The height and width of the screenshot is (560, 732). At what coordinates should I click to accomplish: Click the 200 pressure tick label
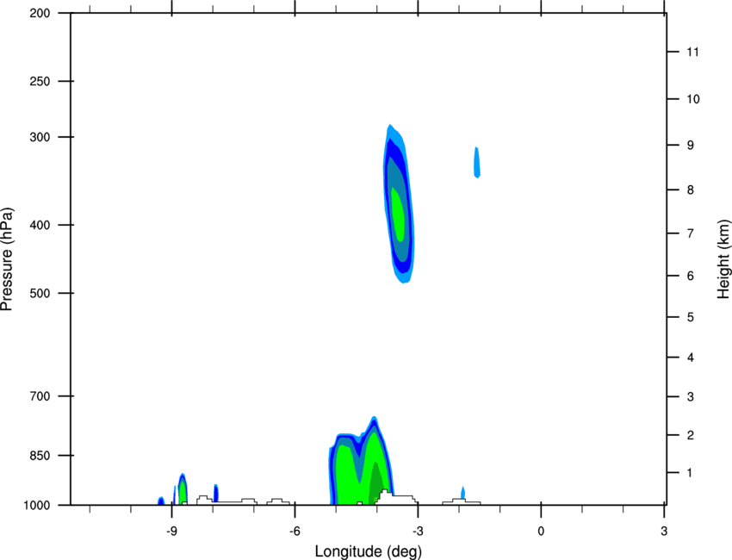[x=40, y=13]
